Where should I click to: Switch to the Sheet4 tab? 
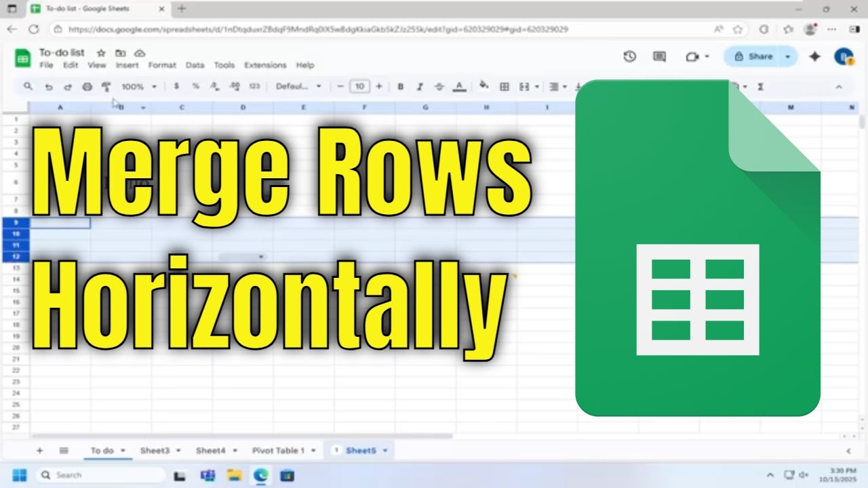(216, 451)
